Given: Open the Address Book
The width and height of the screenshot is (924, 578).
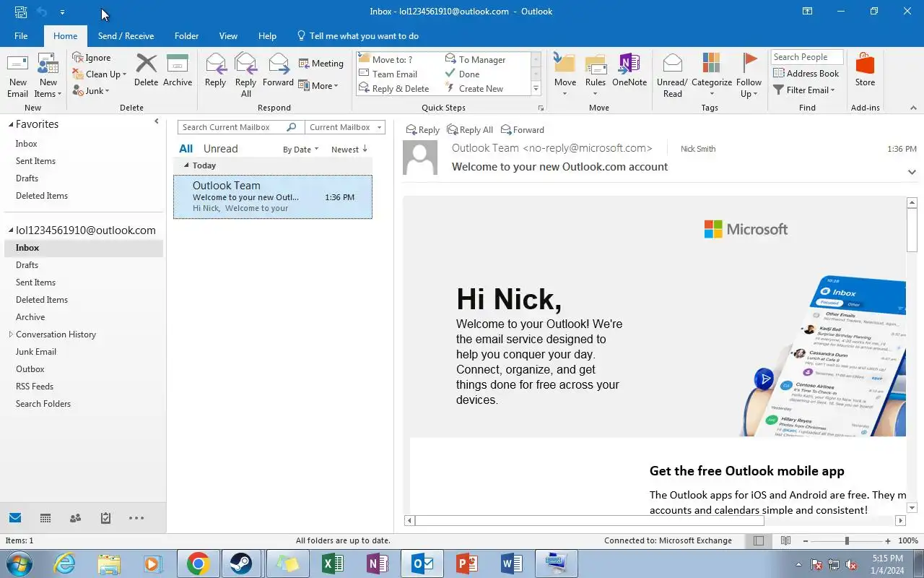Looking at the screenshot, I should [x=806, y=74].
